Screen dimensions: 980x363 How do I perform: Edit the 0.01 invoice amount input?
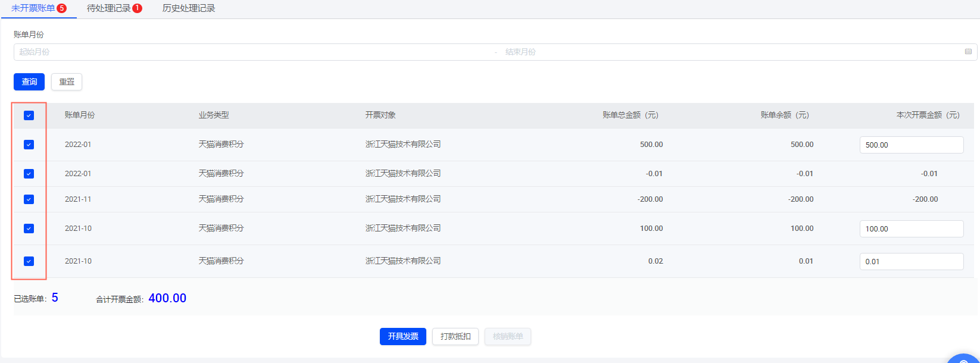coord(912,261)
